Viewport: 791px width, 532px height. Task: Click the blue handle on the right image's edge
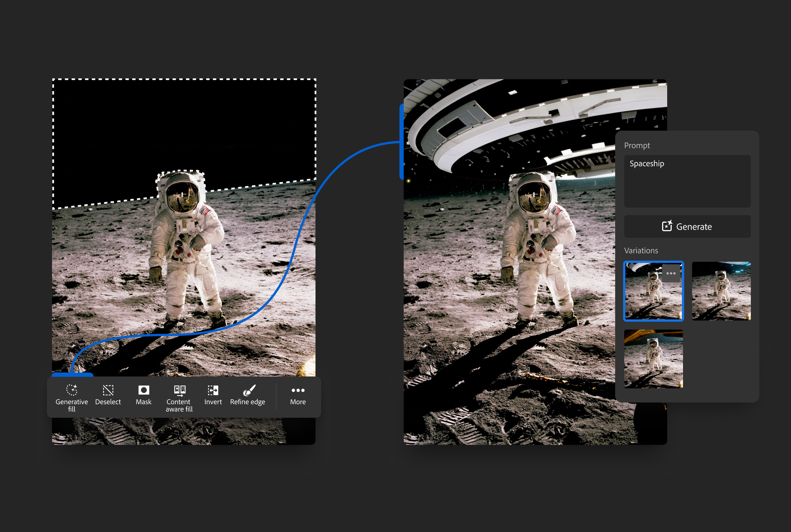tap(402, 142)
